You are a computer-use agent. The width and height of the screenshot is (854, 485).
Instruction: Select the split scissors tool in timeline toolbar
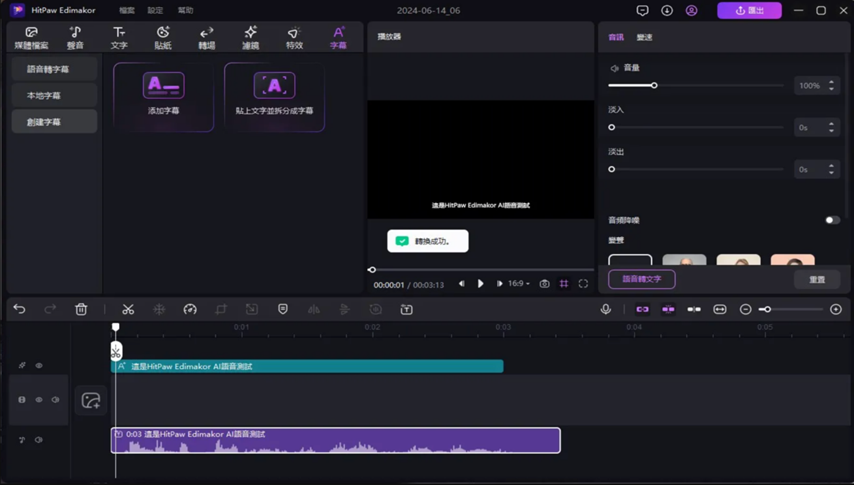(x=128, y=310)
